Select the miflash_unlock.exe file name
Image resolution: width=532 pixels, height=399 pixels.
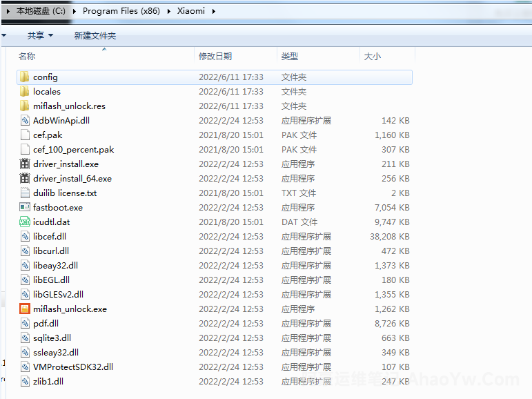(x=70, y=309)
